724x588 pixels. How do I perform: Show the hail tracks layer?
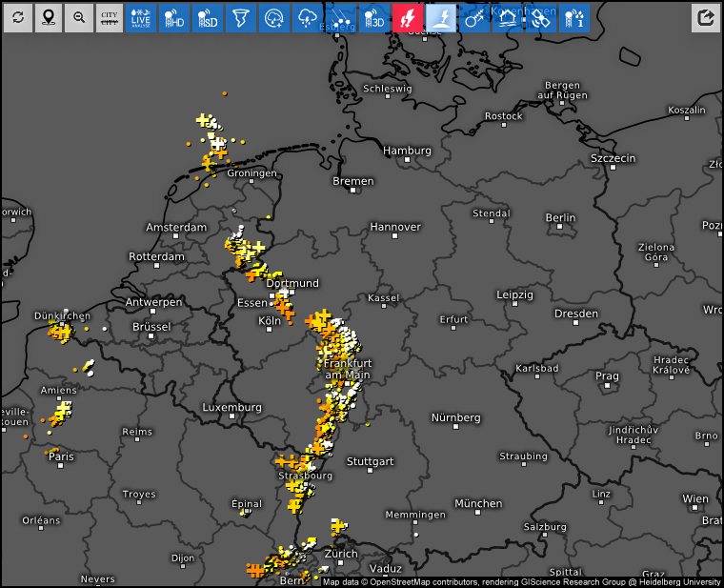341,18
